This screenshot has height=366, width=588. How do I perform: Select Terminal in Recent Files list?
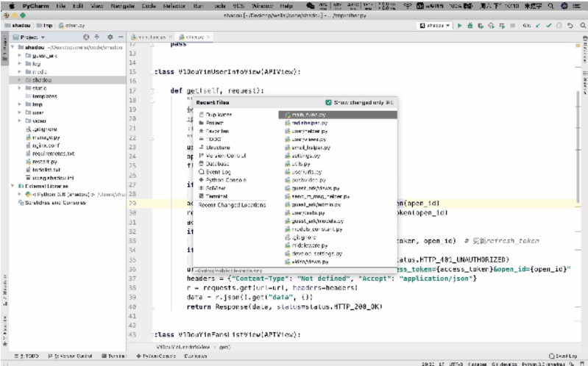pos(216,196)
